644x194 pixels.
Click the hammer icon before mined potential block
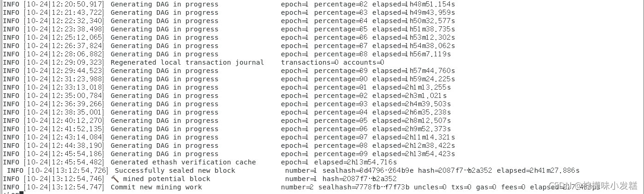(115, 179)
